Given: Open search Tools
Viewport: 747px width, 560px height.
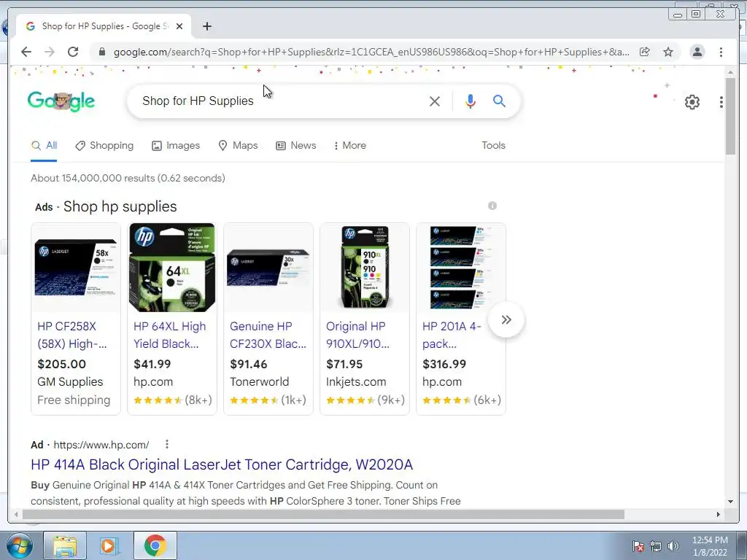Looking at the screenshot, I should click(493, 145).
